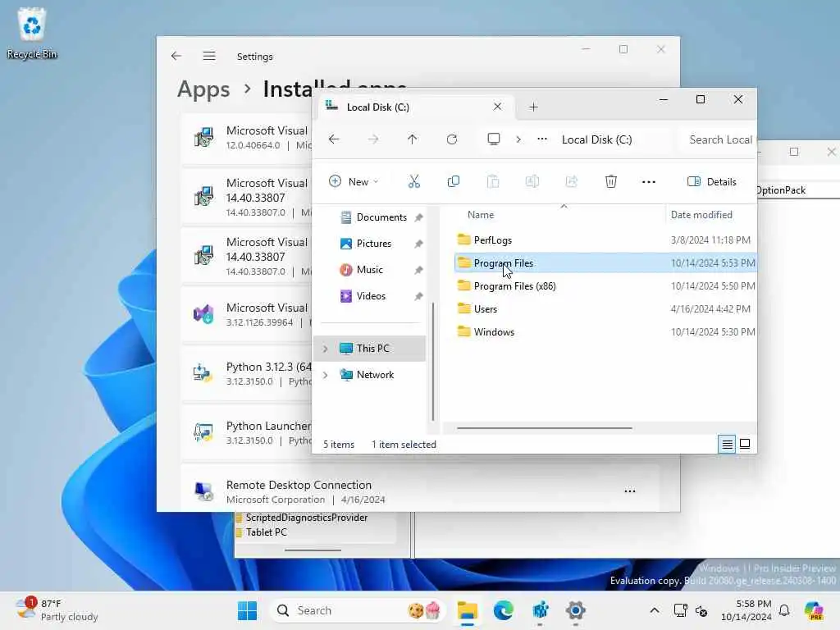
Task: Add a new tab in File Explorer
Action: [x=533, y=107]
